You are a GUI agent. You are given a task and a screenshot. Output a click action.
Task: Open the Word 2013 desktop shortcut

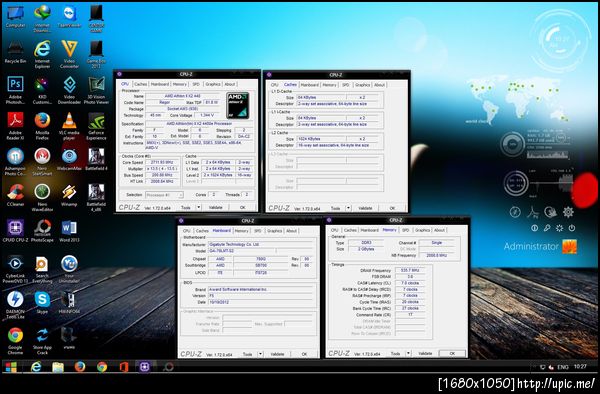(x=69, y=231)
